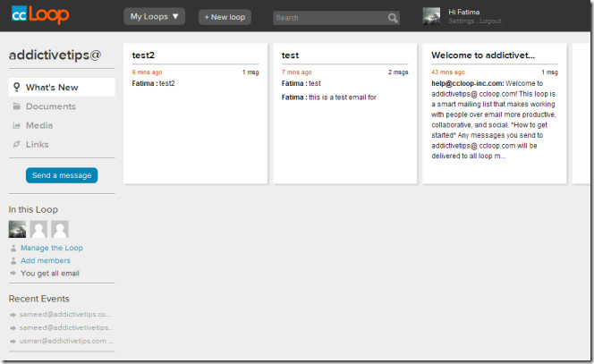
Task: Open the test loop card title
Action: tap(290, 55)
